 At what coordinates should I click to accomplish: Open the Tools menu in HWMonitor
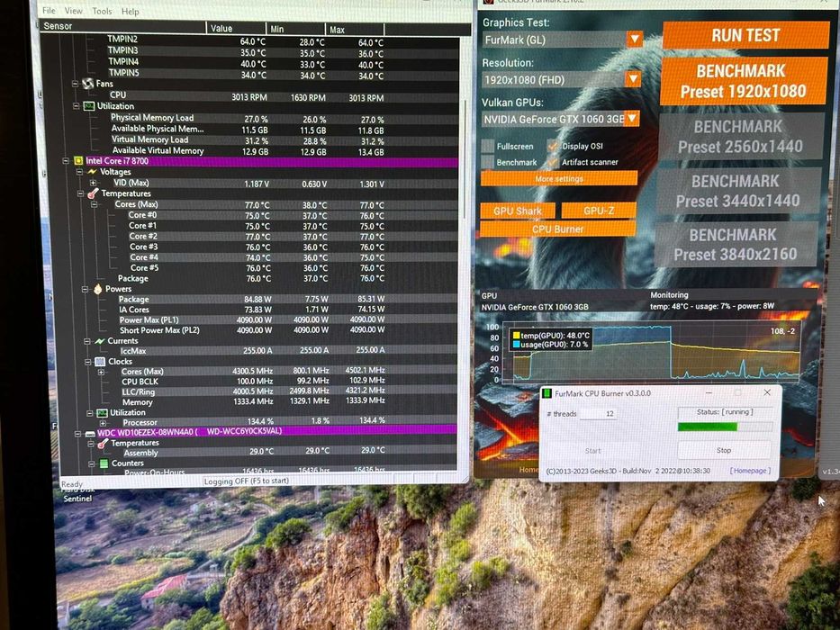point(102,11)
